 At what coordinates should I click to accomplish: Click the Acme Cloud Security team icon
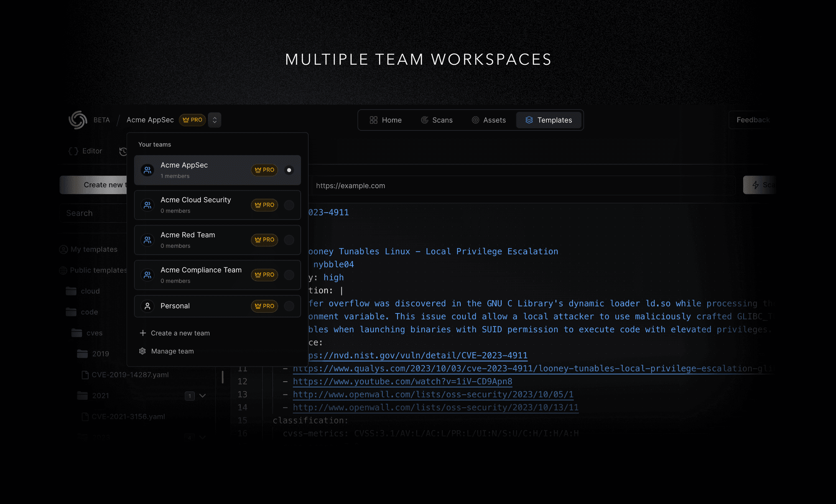pyautogui.click(x=148, y=205)
